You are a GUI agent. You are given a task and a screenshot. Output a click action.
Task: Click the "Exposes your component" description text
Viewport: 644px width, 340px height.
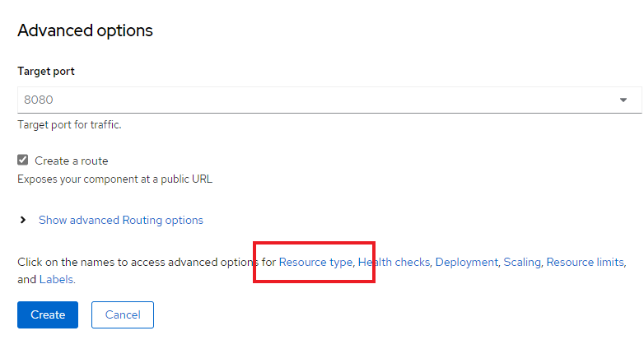pos(114,178)
